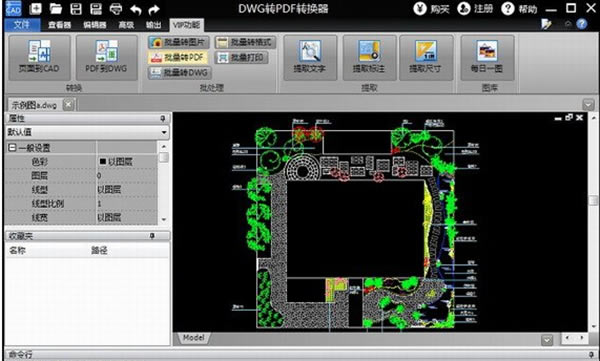Pin the 属性 panel
600x361 pixels.
[163, 118]
